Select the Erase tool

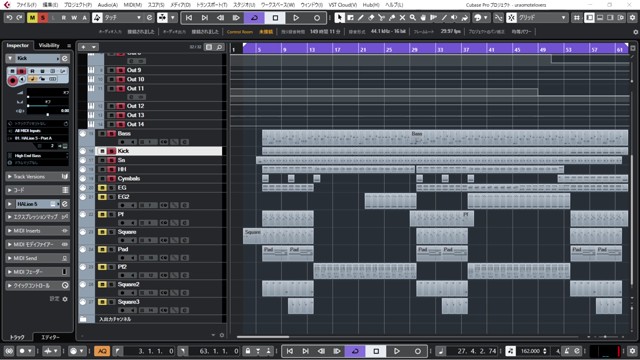coord(371,18)
